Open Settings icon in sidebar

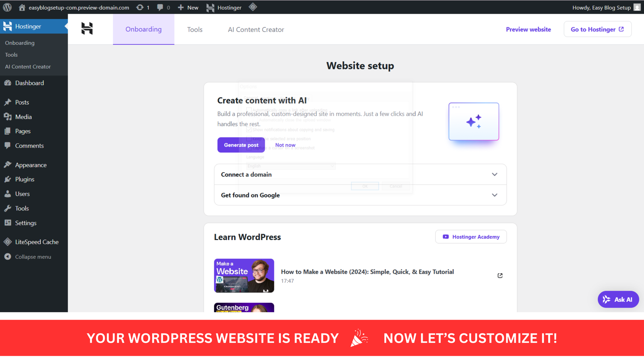8,222
